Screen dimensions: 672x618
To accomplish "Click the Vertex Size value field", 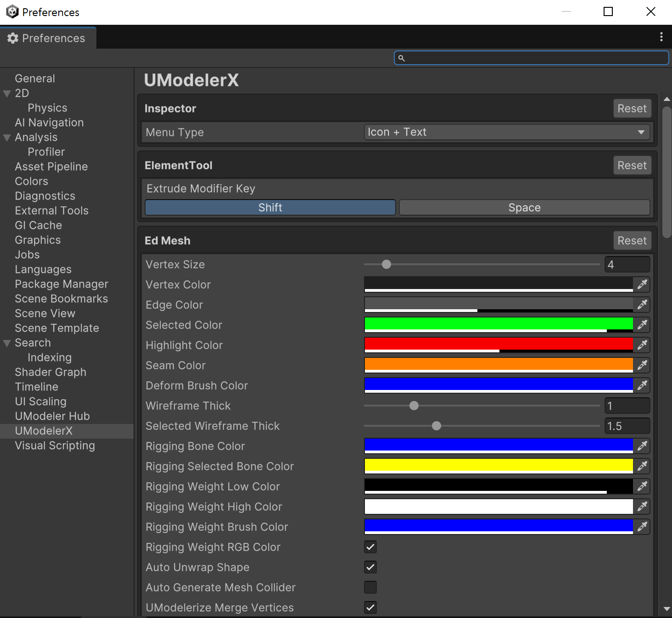I will [627, 264].
